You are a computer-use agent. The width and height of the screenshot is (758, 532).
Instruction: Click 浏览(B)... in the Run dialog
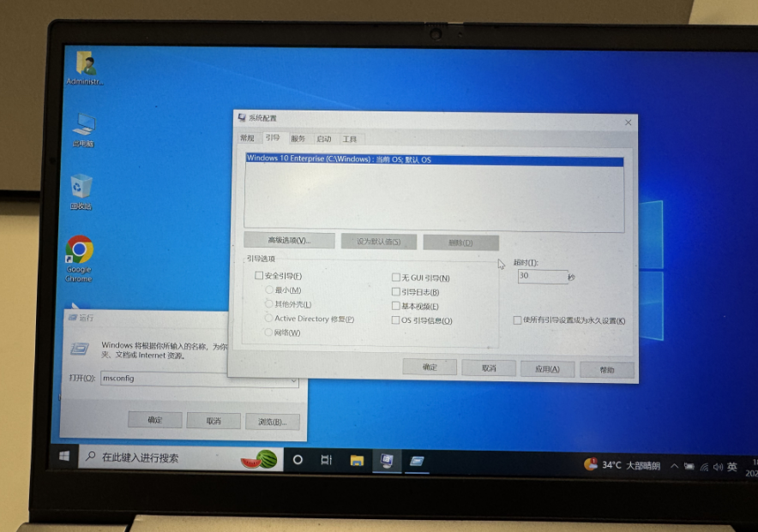click(x=273, y=421)
